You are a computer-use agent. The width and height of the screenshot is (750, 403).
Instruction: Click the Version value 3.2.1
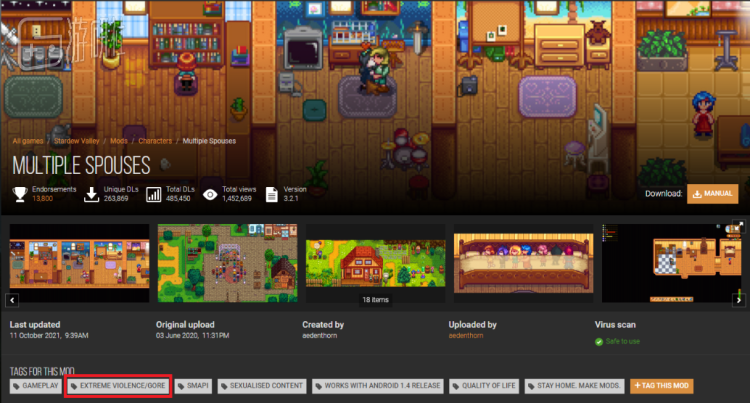coord(291,198)
